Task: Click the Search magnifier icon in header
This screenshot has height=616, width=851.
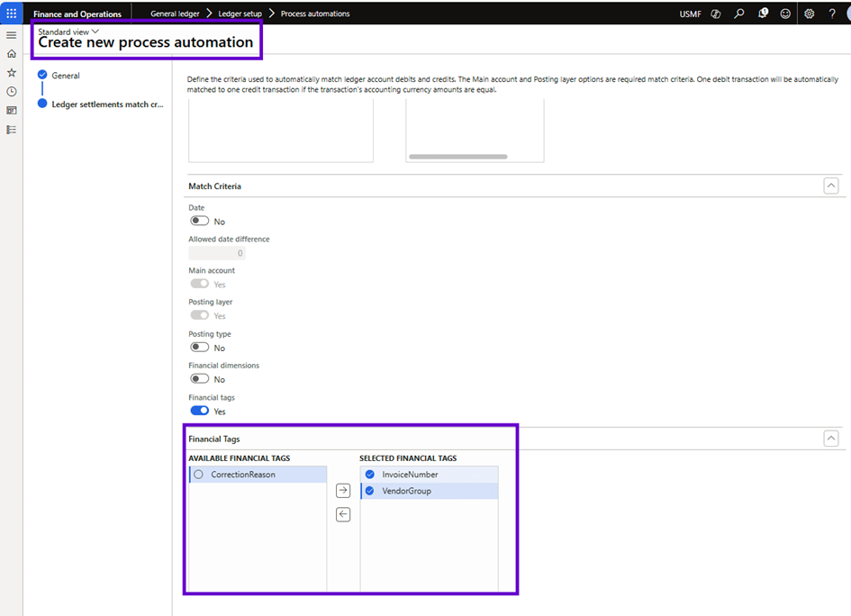Action: 738,14
